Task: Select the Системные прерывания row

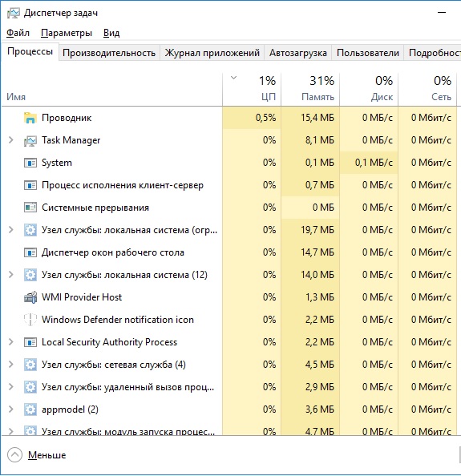Action: [x=229, y=208]
